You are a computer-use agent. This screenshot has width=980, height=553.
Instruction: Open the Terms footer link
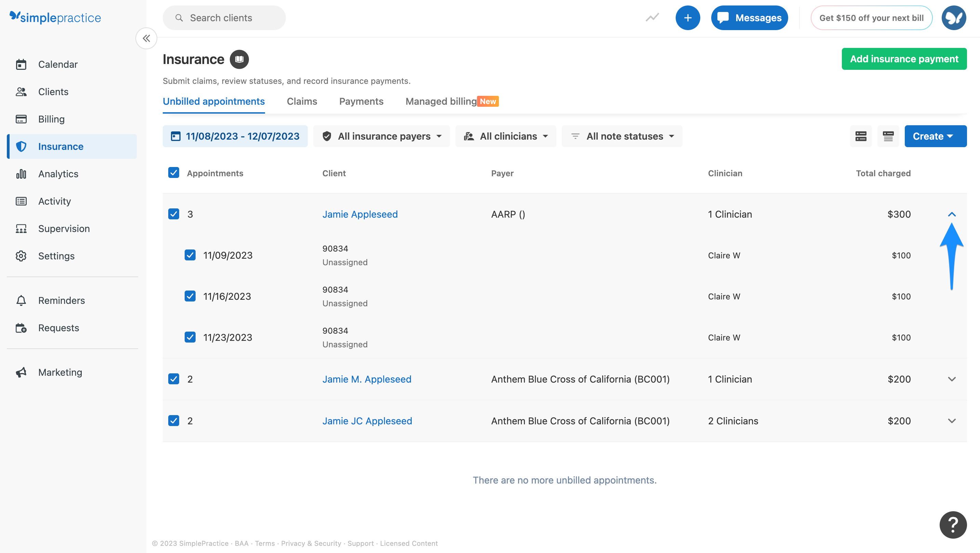(265, 543)
